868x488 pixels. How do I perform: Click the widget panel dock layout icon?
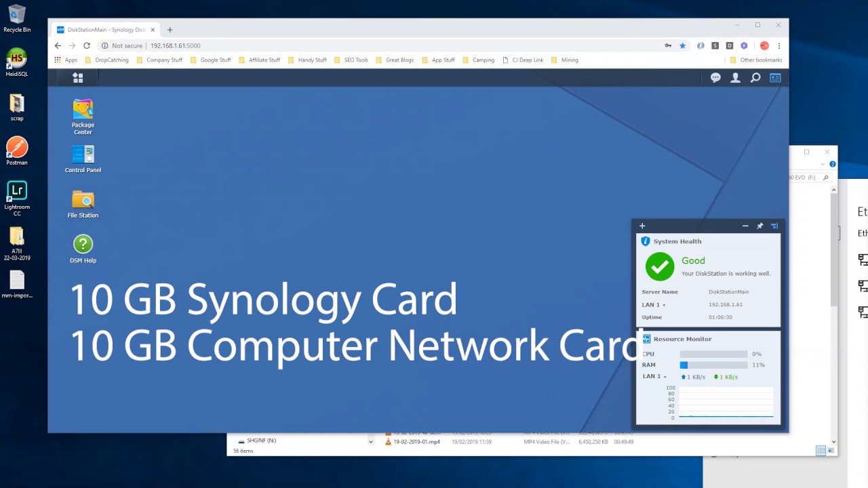point(774,226)
